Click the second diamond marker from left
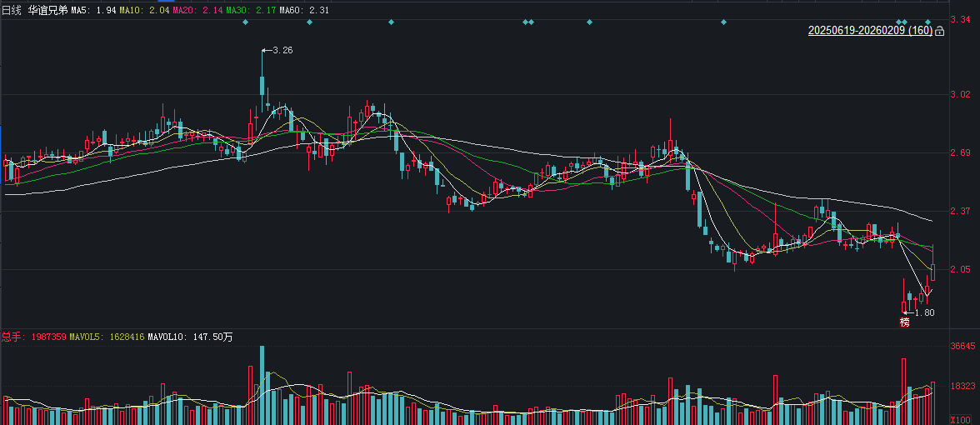 [x=309, y=22]
